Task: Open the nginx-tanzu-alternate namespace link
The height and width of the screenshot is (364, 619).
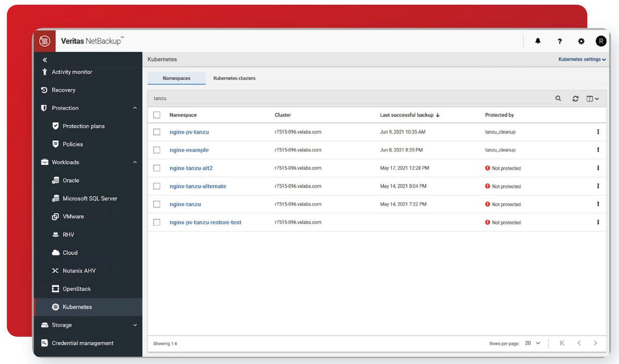Action: click(x=198, y=186)
